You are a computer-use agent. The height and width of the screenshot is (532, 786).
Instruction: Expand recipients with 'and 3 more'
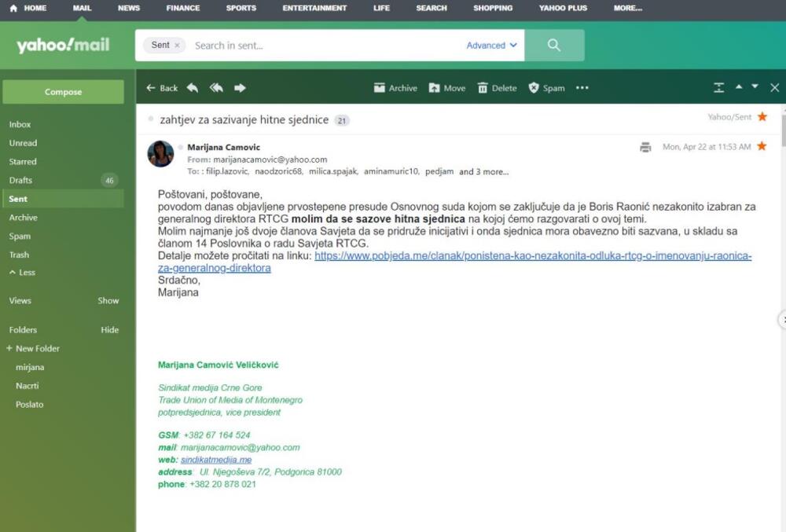pos(483,171)
